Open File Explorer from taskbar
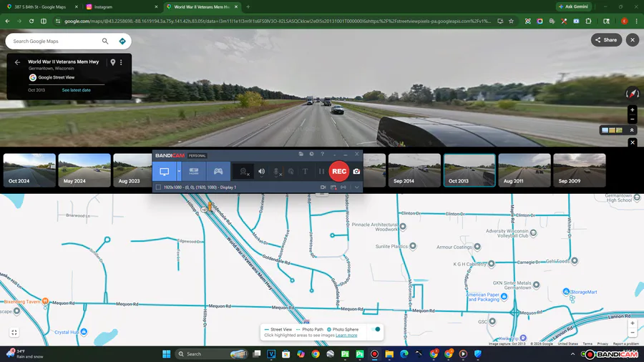This screenshot has height=362, width=644. 389,354
